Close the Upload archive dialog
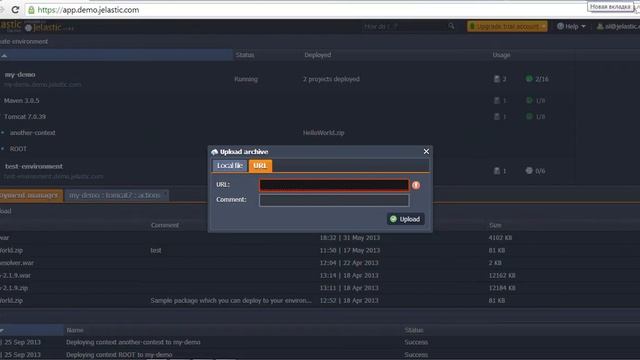 426,151
